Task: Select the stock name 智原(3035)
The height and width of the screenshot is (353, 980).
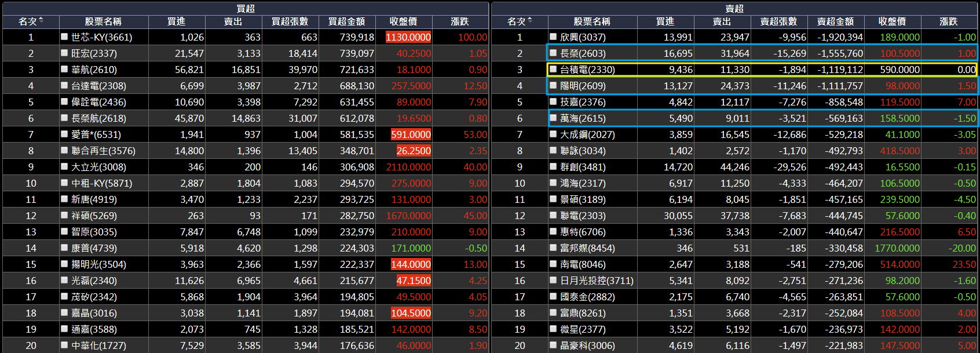Action: [94, 232]
